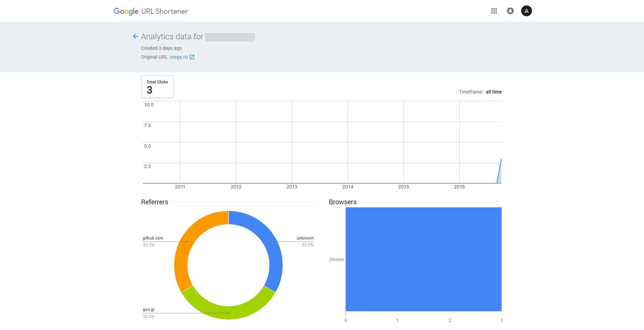Click the Chrome bar in Browsers chart

coord(423,259)
